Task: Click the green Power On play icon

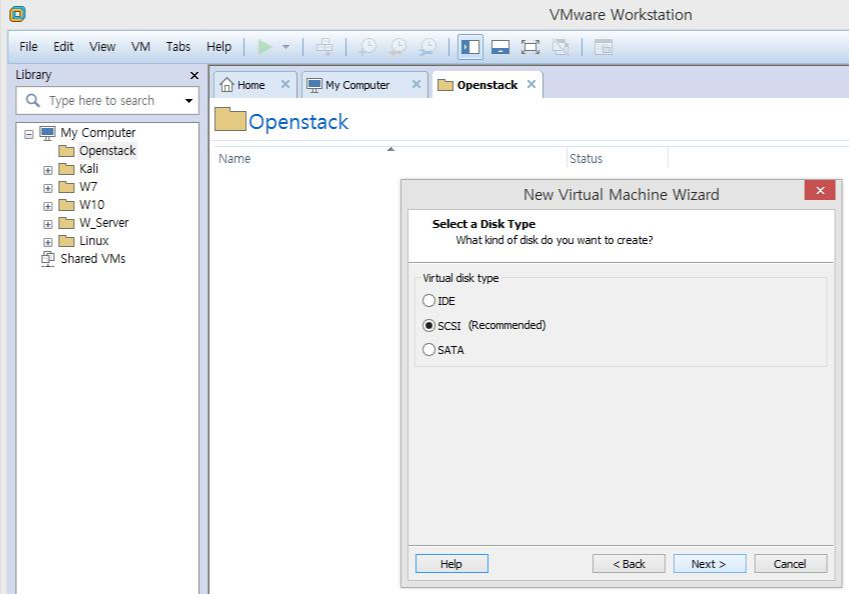Action: pos(264,47)
